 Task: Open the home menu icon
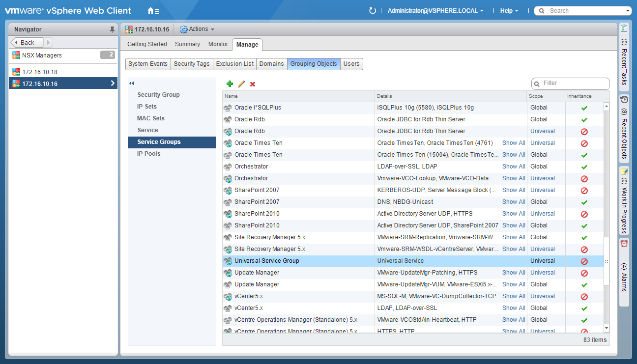click(153, 11)
